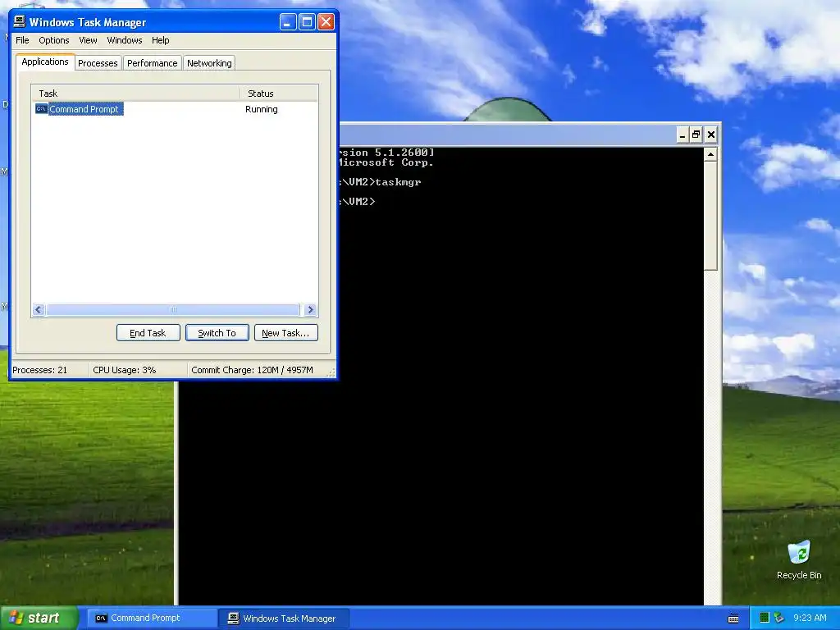
Task: Restore down the Command Prompt window
Action: [696, 135]
